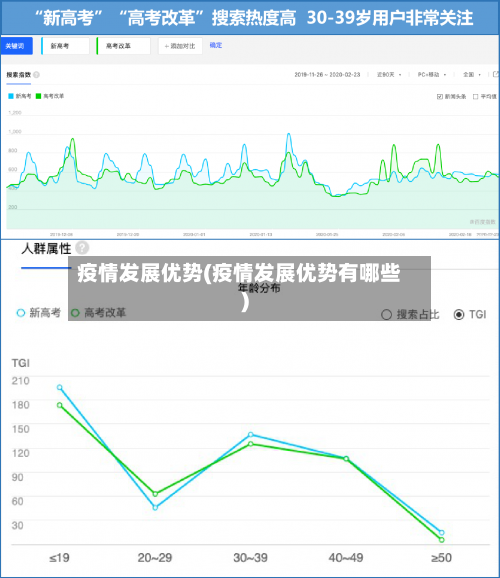
Task: Click the 新高考 data point at ≤19
Action: coord(60,387)
